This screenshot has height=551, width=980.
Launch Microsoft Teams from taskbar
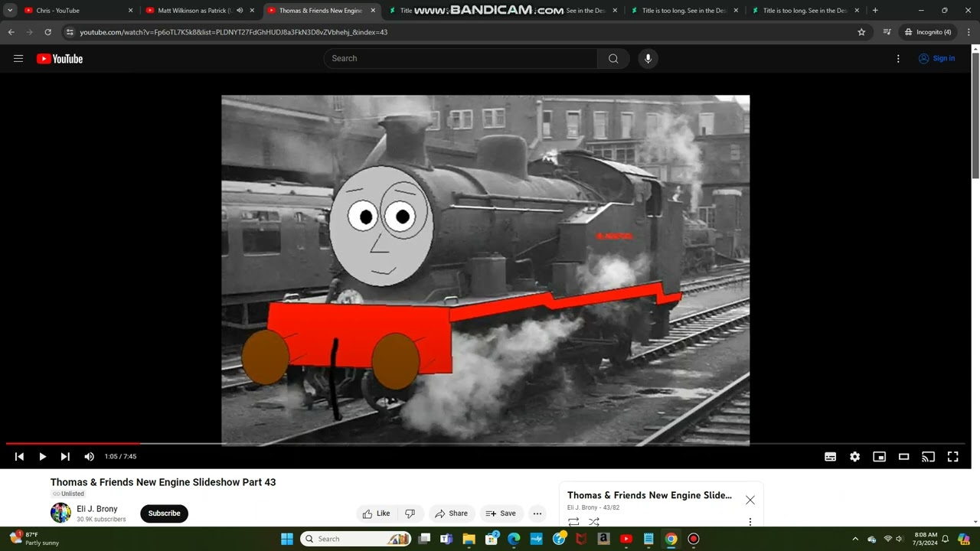pos(446,539)
